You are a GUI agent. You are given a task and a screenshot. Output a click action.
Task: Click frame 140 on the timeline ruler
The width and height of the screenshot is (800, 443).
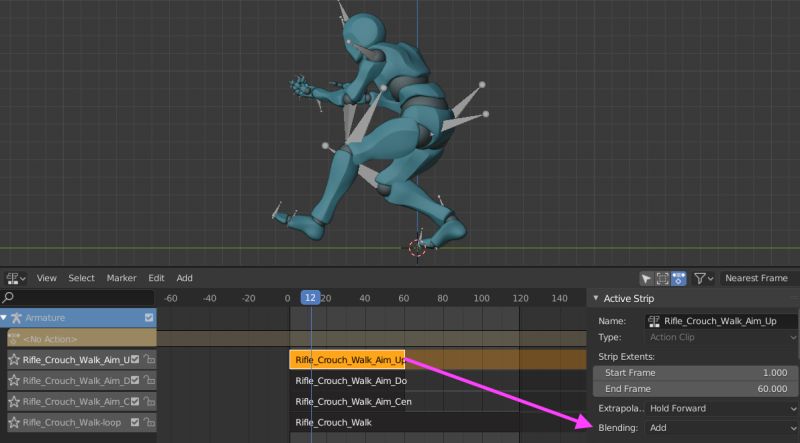tap(559, 298)
